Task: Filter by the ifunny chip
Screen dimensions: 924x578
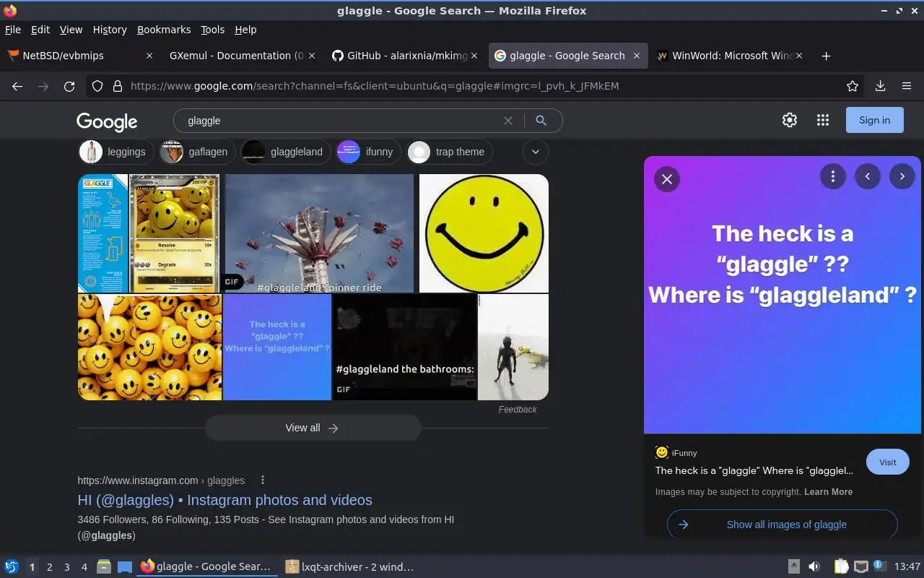Action: pos(368,152)
